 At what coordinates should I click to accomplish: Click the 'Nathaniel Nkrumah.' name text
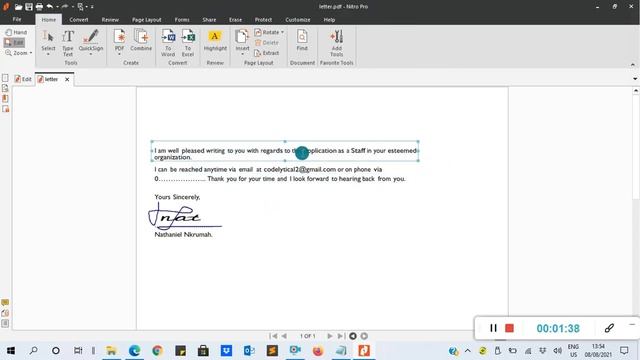click(x=183, y=235)
